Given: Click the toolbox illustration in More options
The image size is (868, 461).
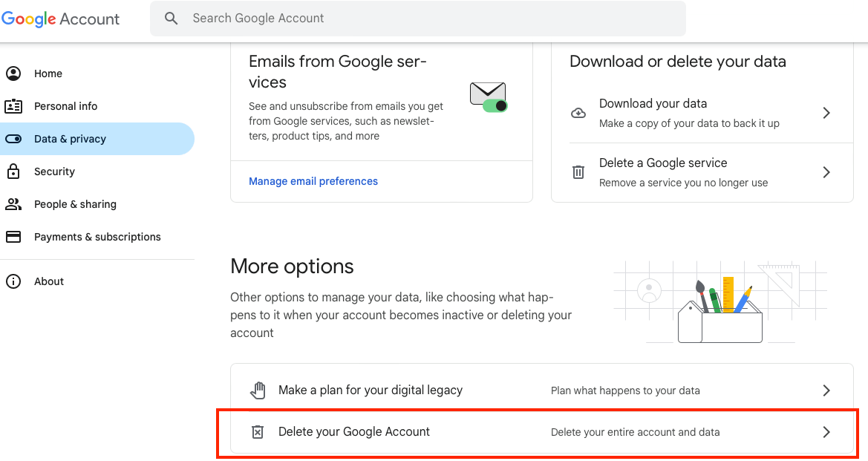Looking at the screenshot, I should click(720, 302).
